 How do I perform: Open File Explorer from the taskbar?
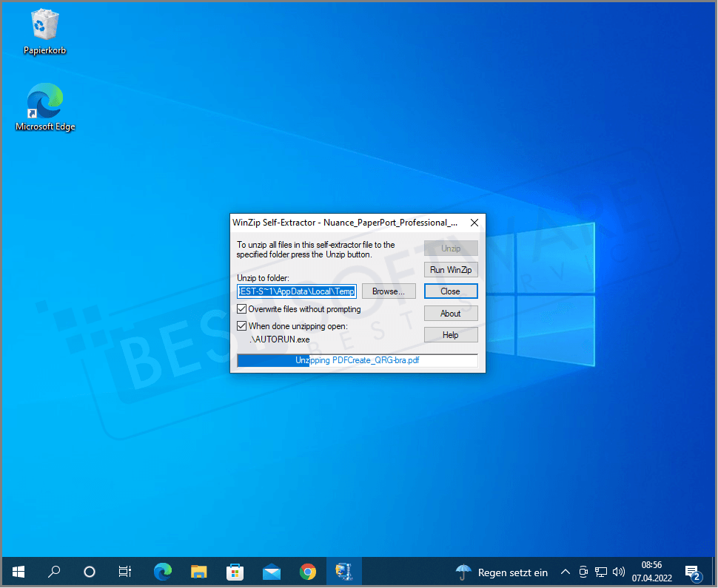tap(198, 571)
